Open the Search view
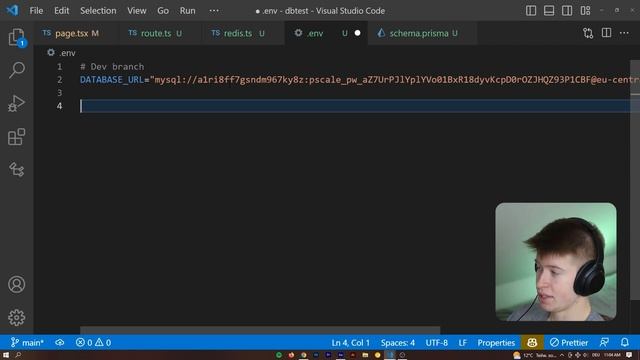Viewport: 640px width, 360px height. point(17,70)
